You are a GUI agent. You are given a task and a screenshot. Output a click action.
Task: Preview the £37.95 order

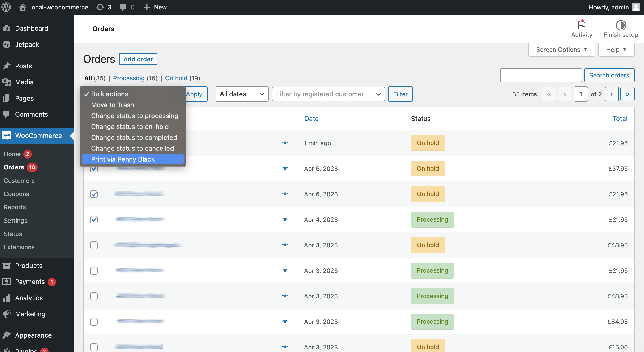285,168
